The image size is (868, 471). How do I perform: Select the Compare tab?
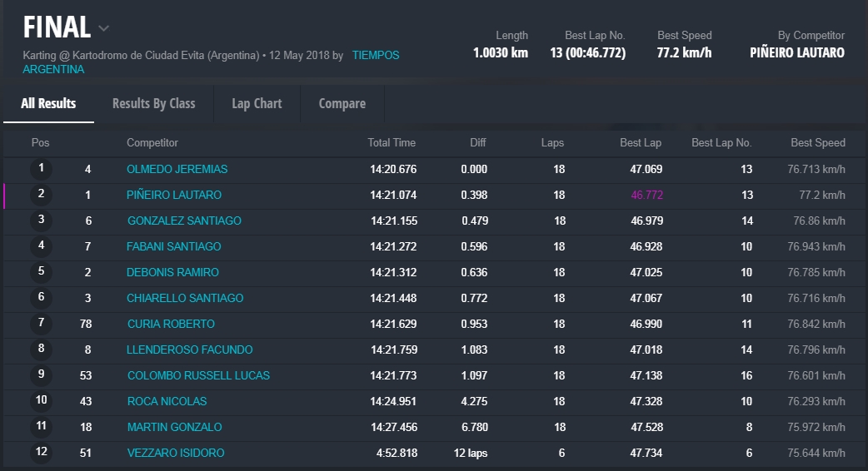(x=342, y=103)
